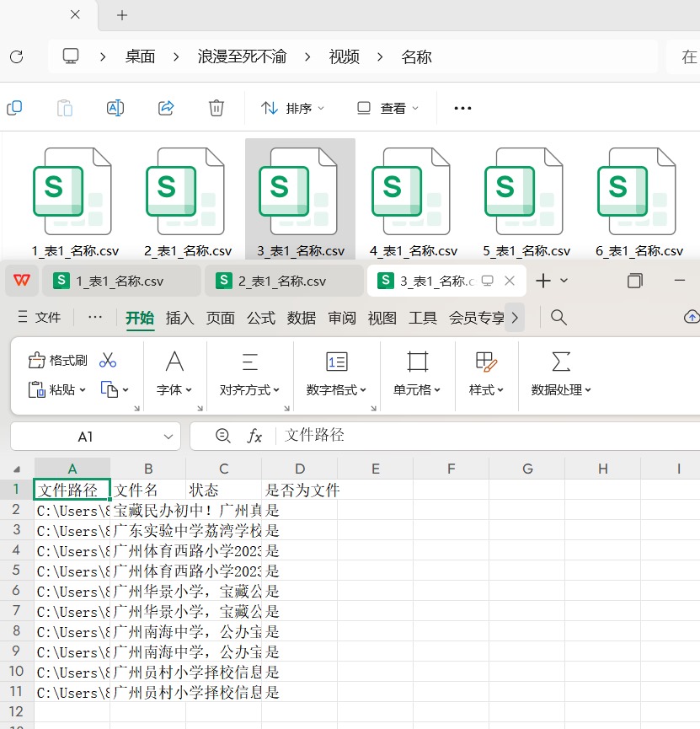Open the 插入 ribbon tab

(179, 318)
